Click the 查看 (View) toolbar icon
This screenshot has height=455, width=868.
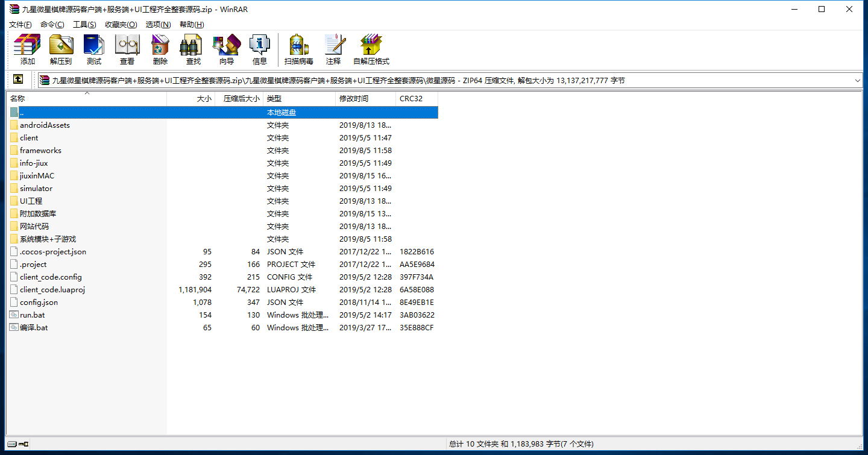point(127,49)
